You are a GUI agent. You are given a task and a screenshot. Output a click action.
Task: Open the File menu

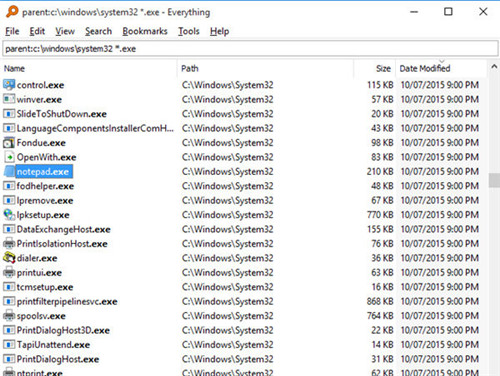12,31
